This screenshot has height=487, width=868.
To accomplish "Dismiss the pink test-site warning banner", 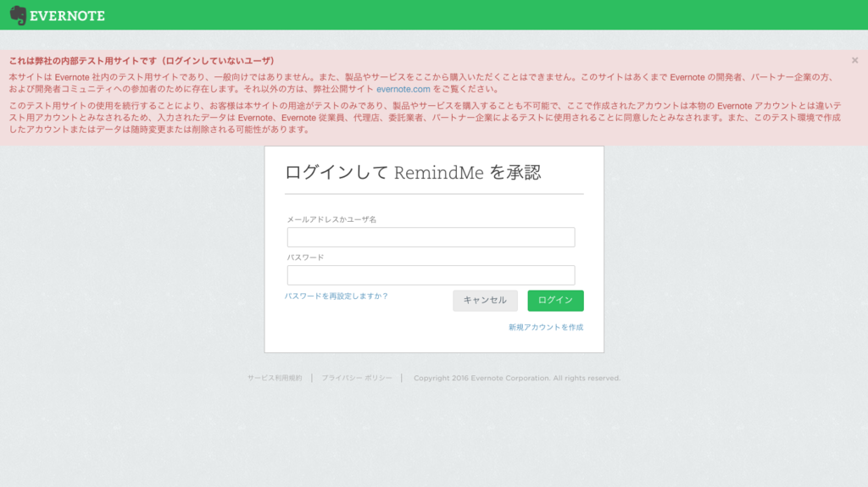I will coord(854,60).
